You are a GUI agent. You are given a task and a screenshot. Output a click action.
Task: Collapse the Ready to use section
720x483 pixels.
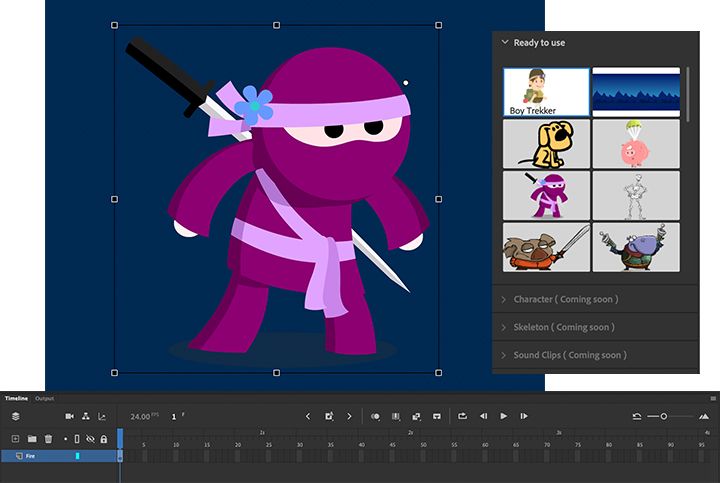click(x=505, y=43)
